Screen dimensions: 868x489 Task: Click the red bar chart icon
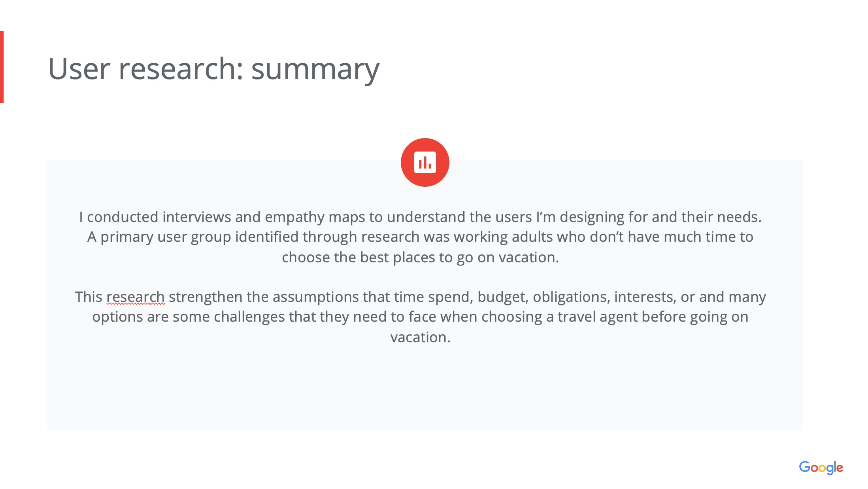(x=425, y=162)
